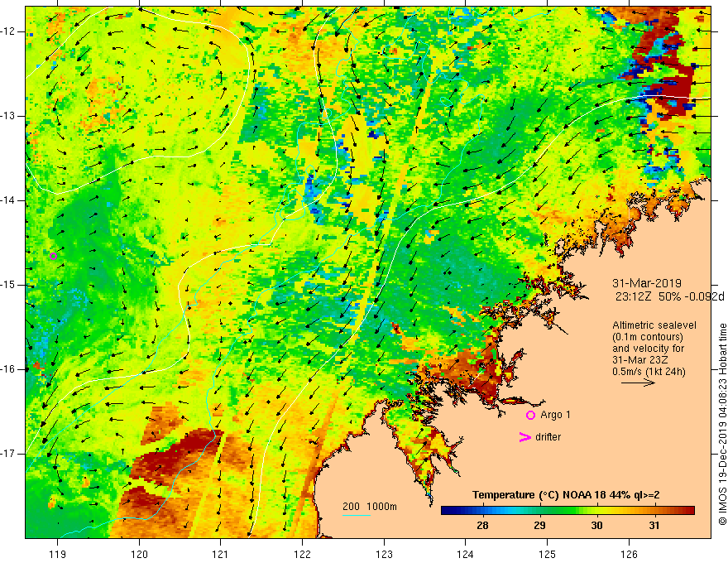
Task: Click the longitude label '125'
Action: point(548,554)
